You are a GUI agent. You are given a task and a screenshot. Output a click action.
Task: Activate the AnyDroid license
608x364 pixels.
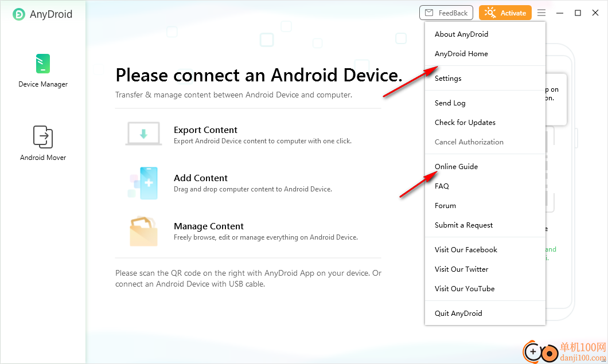(x=505, y=13)
